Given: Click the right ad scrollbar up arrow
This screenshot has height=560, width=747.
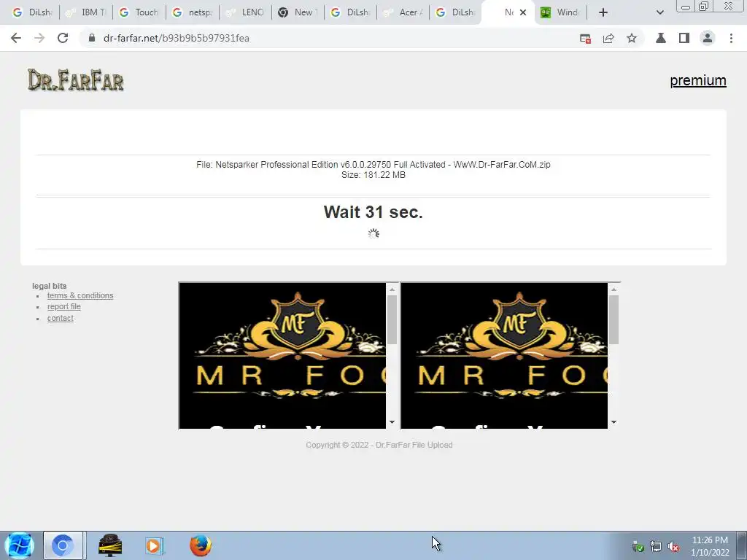Looking at the screenshot, I should (614, 289).
